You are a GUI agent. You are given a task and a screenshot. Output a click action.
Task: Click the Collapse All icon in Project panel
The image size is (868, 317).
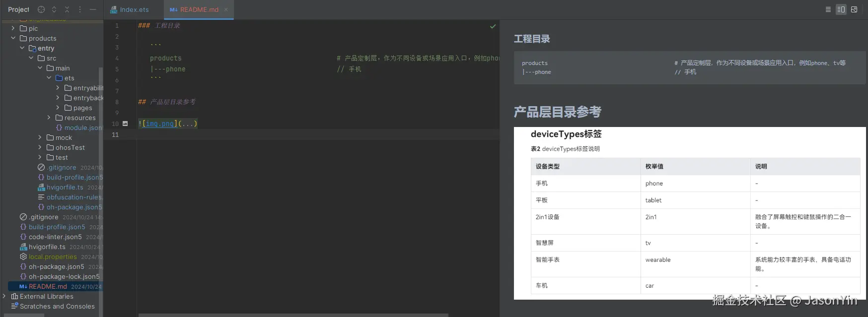[67, 9]
